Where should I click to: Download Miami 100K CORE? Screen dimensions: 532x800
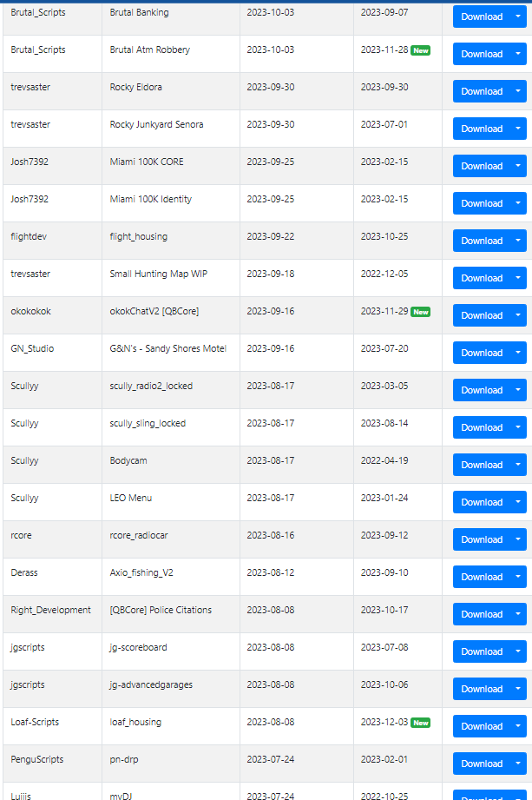pos(482,166)
